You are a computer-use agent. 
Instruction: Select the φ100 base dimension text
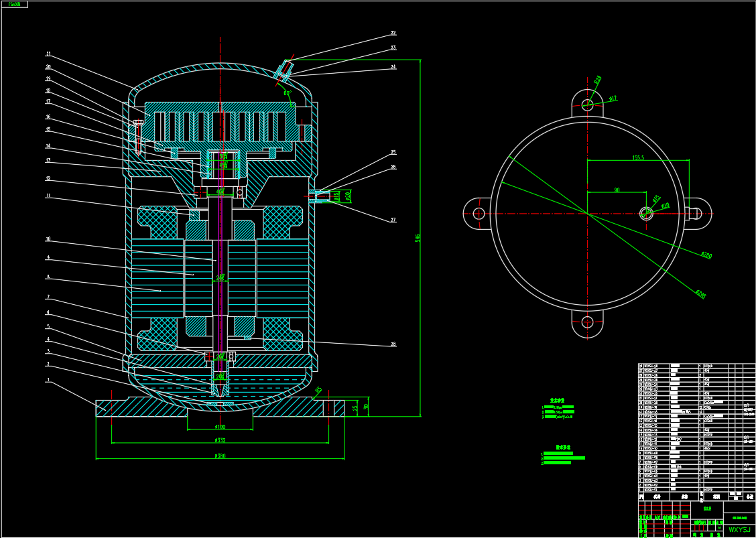pyautogui.click(x=220, y=427)
